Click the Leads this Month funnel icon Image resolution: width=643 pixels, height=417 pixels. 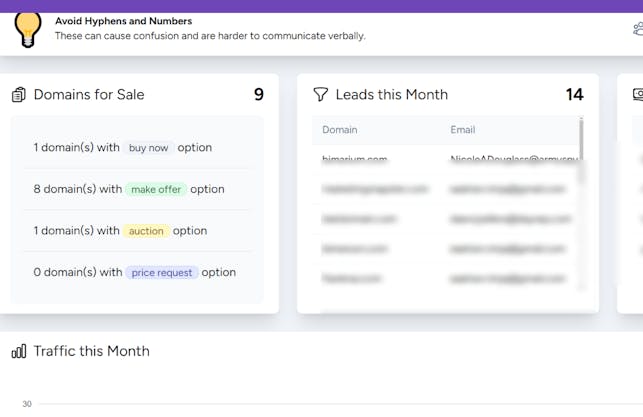click(320, 95)
